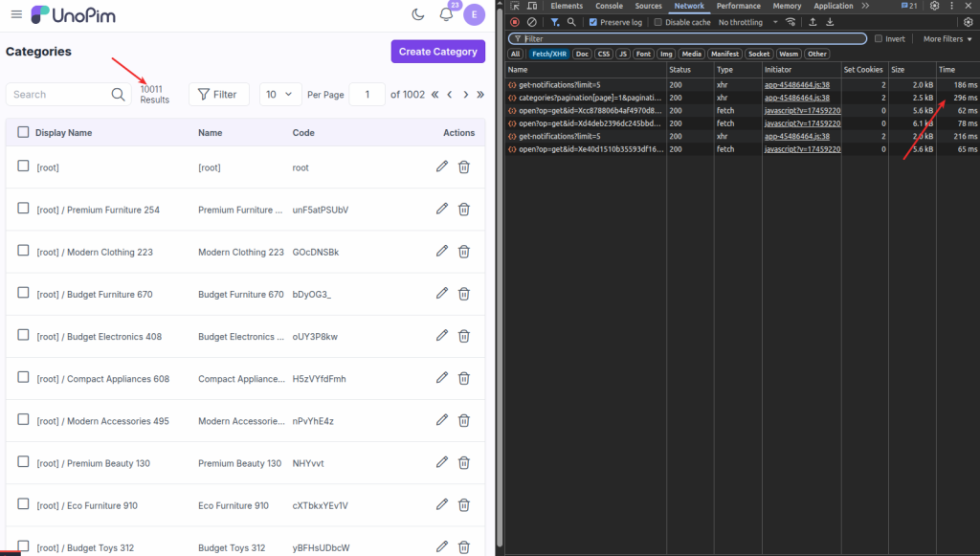This screenshot has height=556, width=980.
Task: Go to the next categories page
Action: click(466, 95)
